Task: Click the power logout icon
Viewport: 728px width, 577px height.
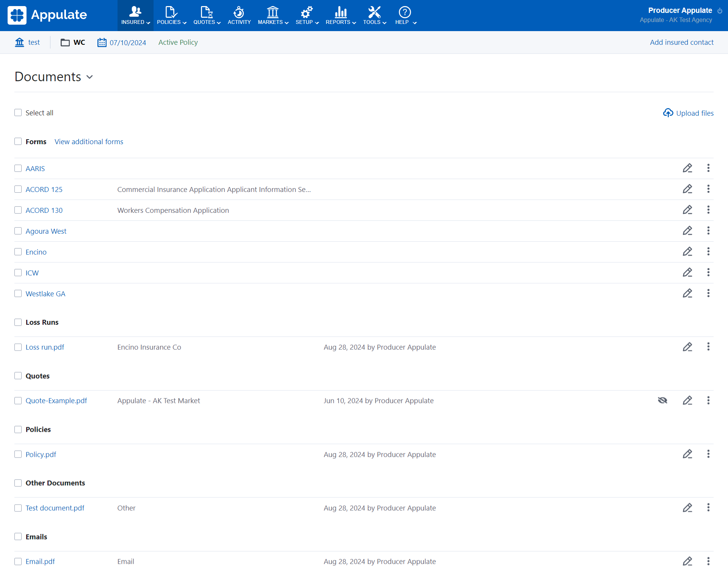Action: click(x=720, y=11)
